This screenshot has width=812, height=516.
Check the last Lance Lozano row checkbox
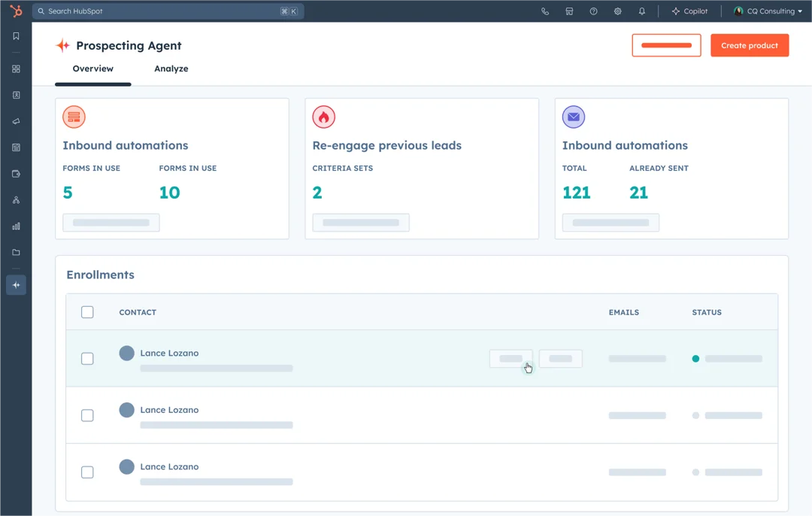coord(87,472)
